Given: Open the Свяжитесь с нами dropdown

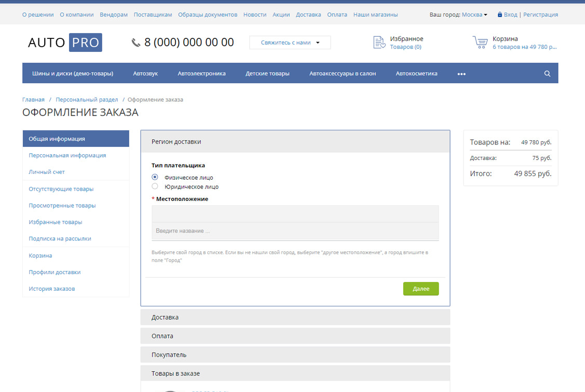Looking at the screenshot, I should coord(290,43).
